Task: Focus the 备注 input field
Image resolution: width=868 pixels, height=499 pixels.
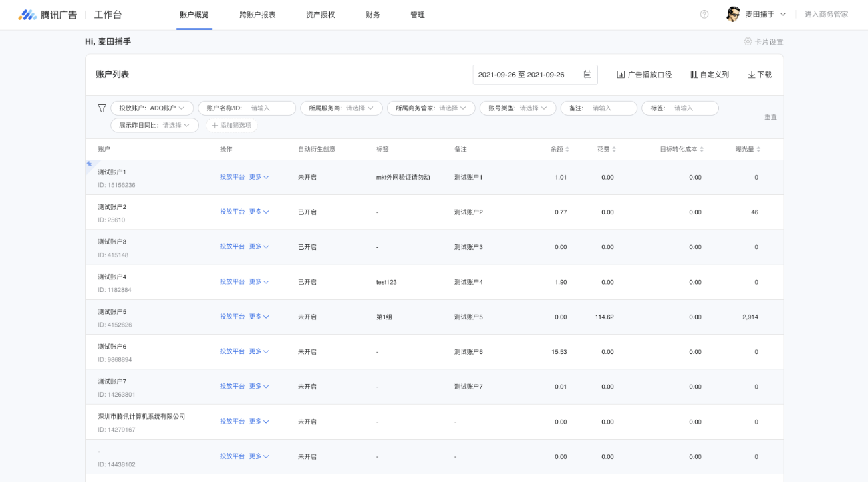Action: [x=599, y=108]
